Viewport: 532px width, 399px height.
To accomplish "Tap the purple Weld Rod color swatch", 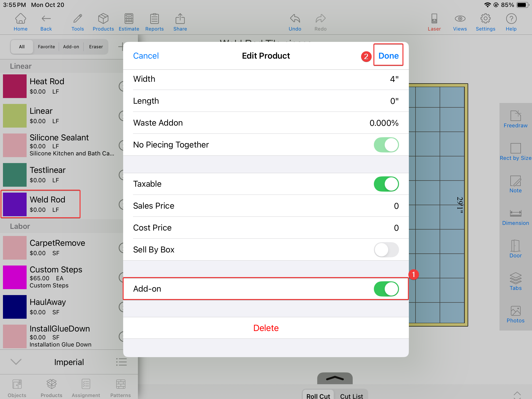I will click(x=15, y=204).
